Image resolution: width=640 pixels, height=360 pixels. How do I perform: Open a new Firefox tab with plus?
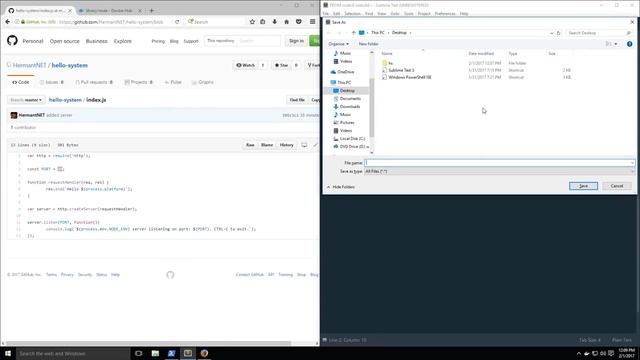click(151, 10)
